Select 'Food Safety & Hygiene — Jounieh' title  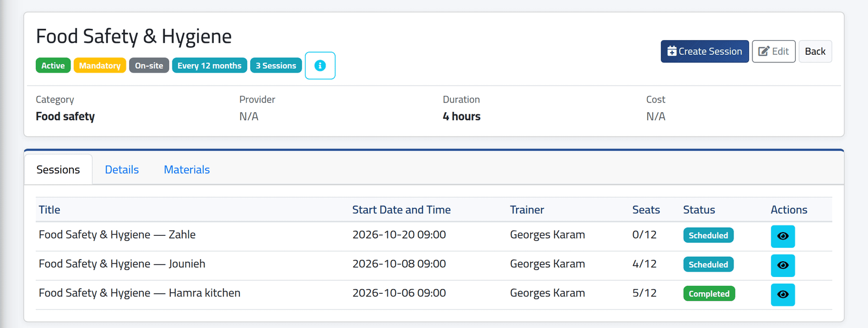[122, 264]
